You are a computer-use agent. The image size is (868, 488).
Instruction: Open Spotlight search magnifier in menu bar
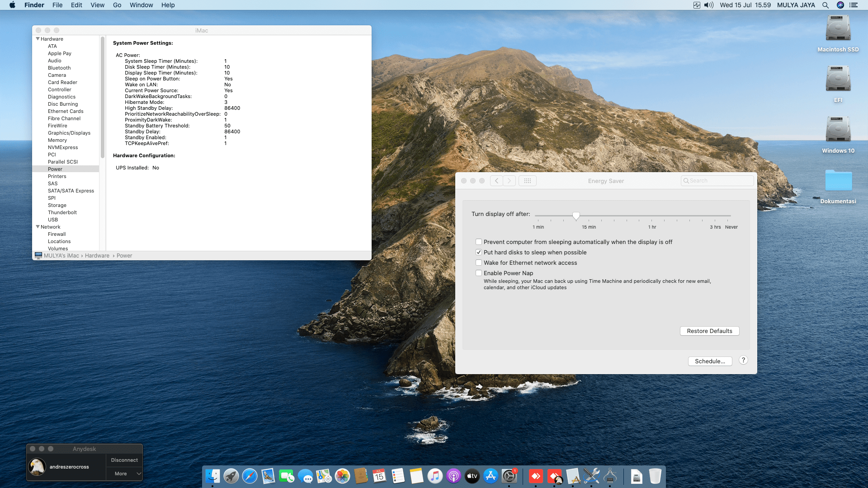tap(826, 5)
